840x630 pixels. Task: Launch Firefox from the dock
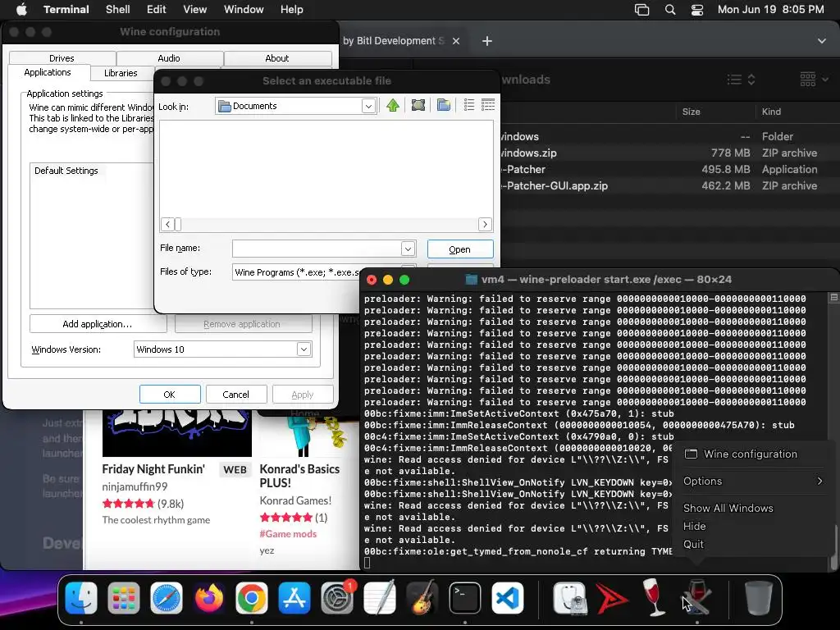(x=209, y=597)
